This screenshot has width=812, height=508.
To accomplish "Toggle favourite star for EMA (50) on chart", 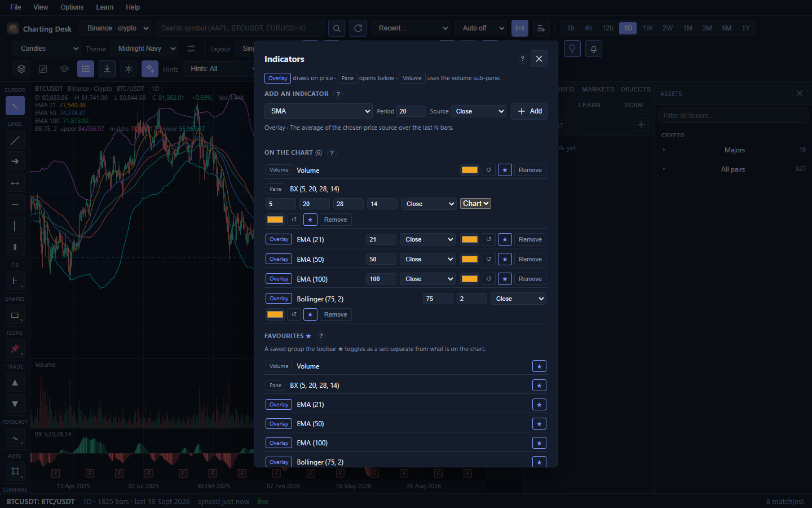I will point(505,259).
